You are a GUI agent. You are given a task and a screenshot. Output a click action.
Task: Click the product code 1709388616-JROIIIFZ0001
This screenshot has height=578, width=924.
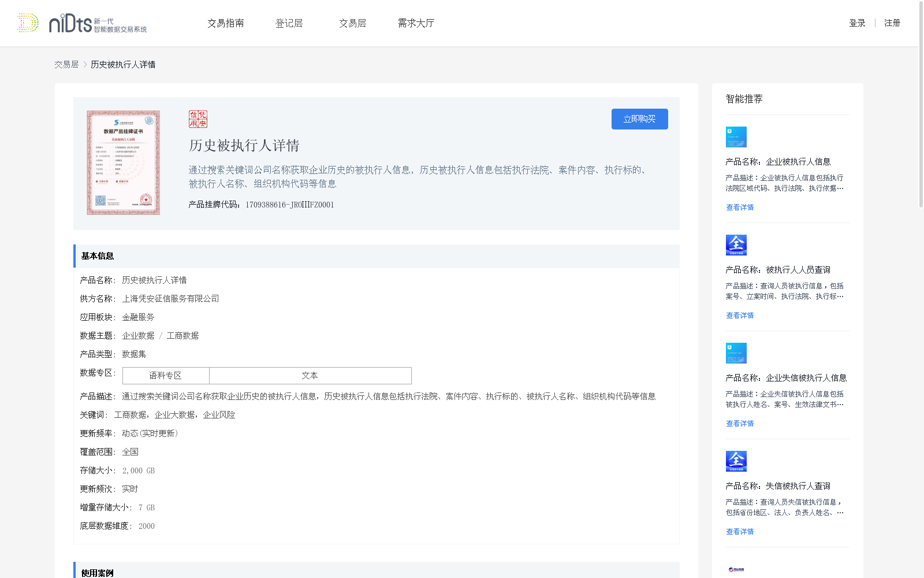click(290, 205)
